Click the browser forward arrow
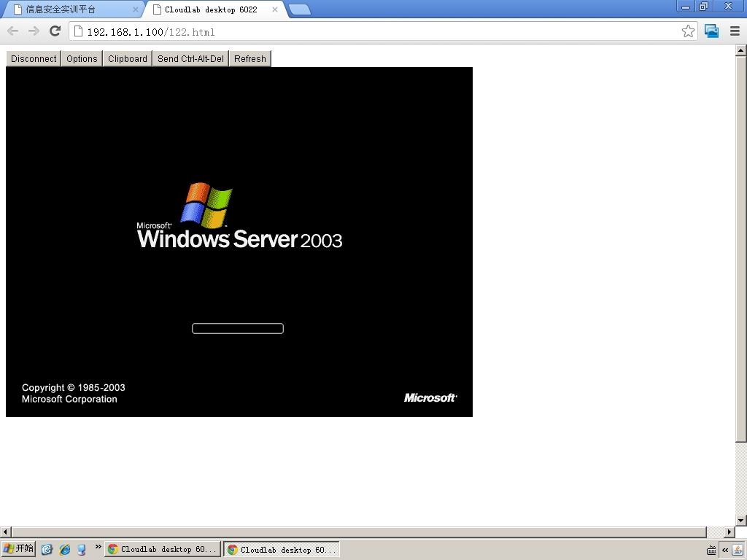This screenshot has width=747, height=560. [34, 31]
